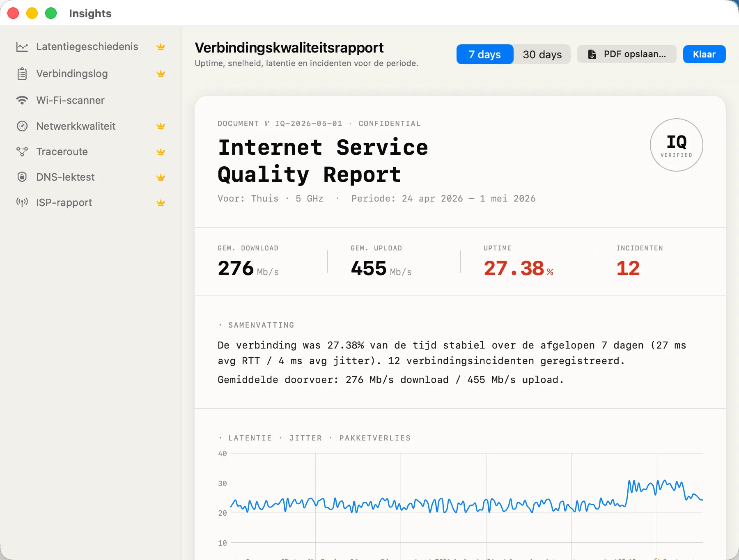Click crown badge next to Traceroute

point(161,152)
